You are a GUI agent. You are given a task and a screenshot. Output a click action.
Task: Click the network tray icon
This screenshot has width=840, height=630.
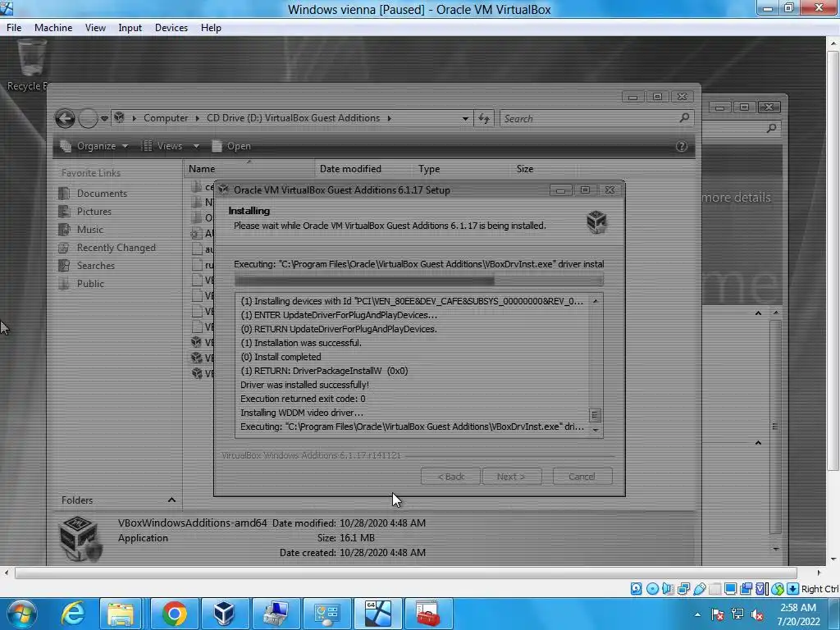click(737, 614)
